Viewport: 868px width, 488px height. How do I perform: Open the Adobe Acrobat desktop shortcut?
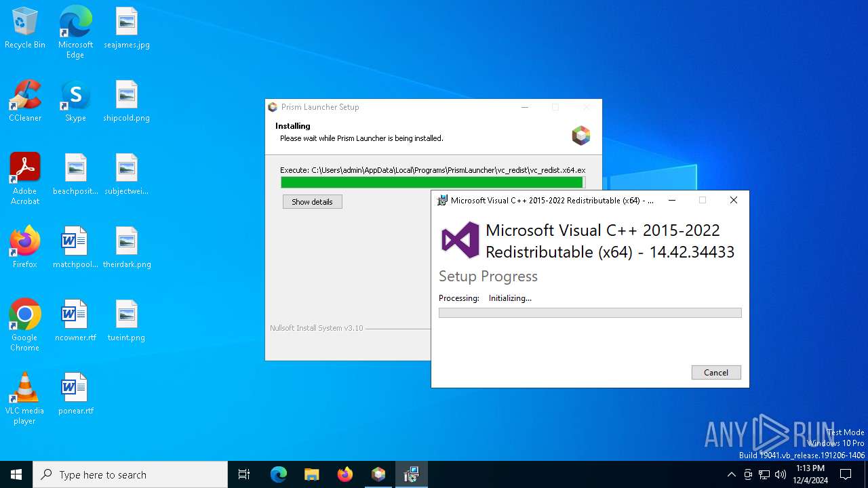tap(25, 179)
